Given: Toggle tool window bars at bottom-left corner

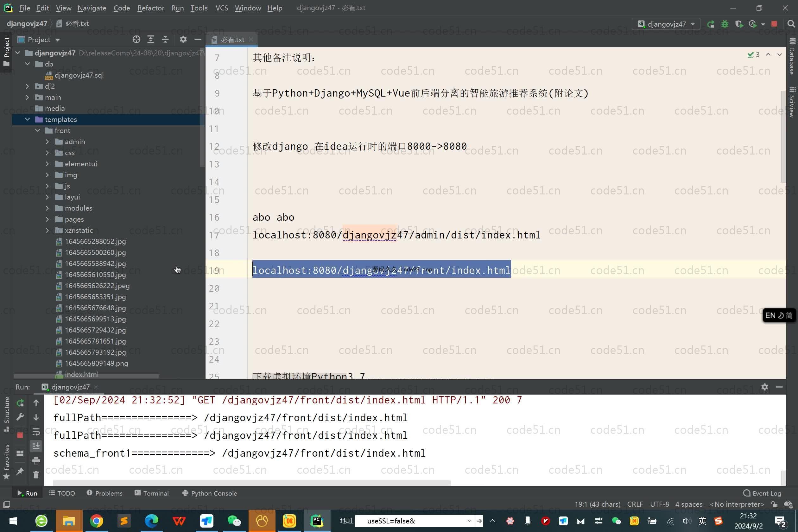Looking at the screenshot, I should [6, 504].
